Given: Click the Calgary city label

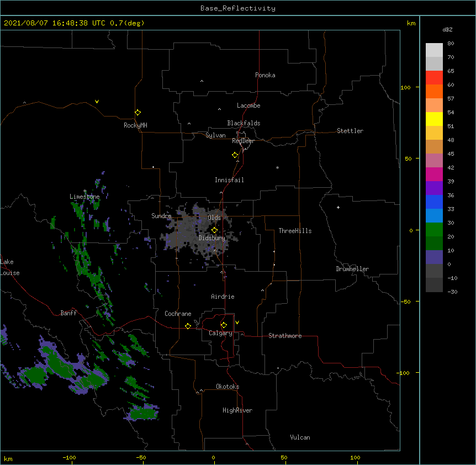Looking at the screenshot, I should (220, 333).
